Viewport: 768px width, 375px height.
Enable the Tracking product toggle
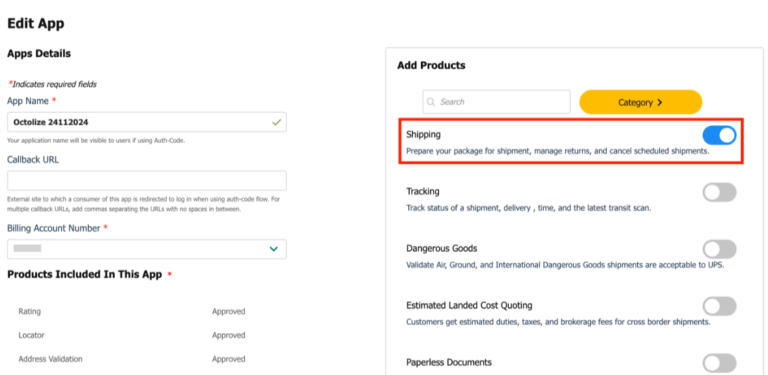tap(720, 192)
